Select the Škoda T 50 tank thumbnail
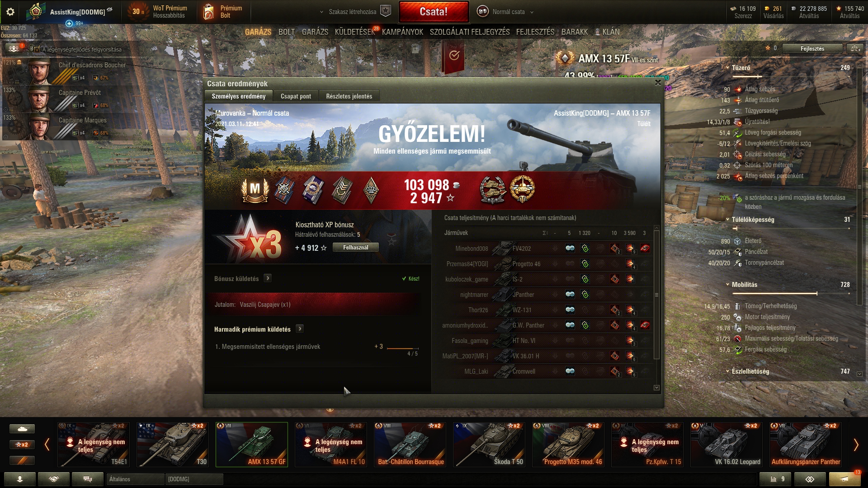The width and height of the screenshot is (868, 488). coord(490,445)
